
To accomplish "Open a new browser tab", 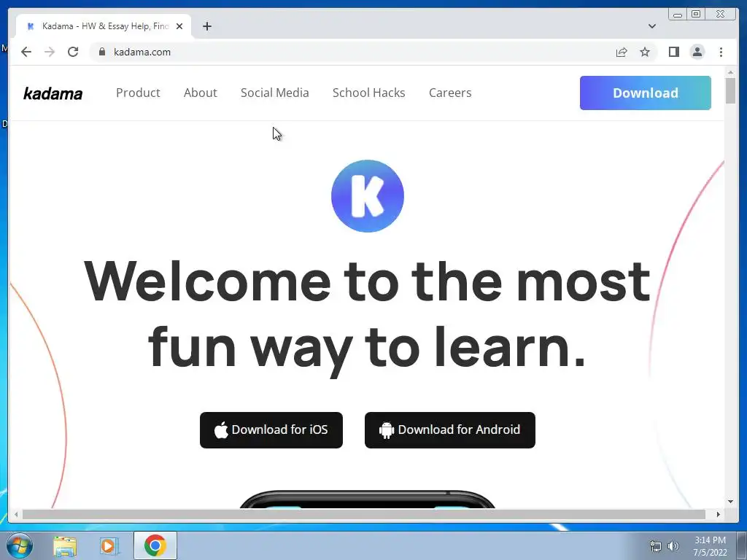I will pyautogui.click(x=206, y=26).
